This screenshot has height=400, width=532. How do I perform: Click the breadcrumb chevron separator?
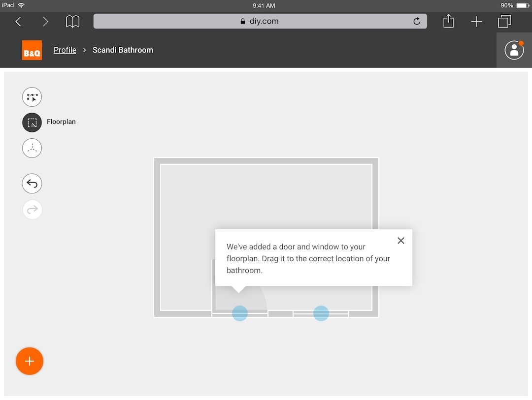(x=85, y=50)
